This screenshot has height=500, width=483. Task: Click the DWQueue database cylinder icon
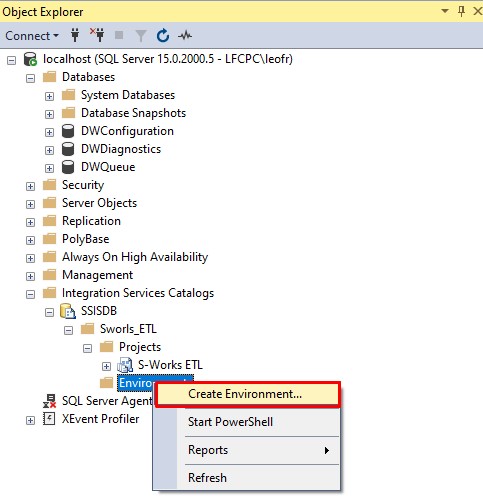[68, 167]
